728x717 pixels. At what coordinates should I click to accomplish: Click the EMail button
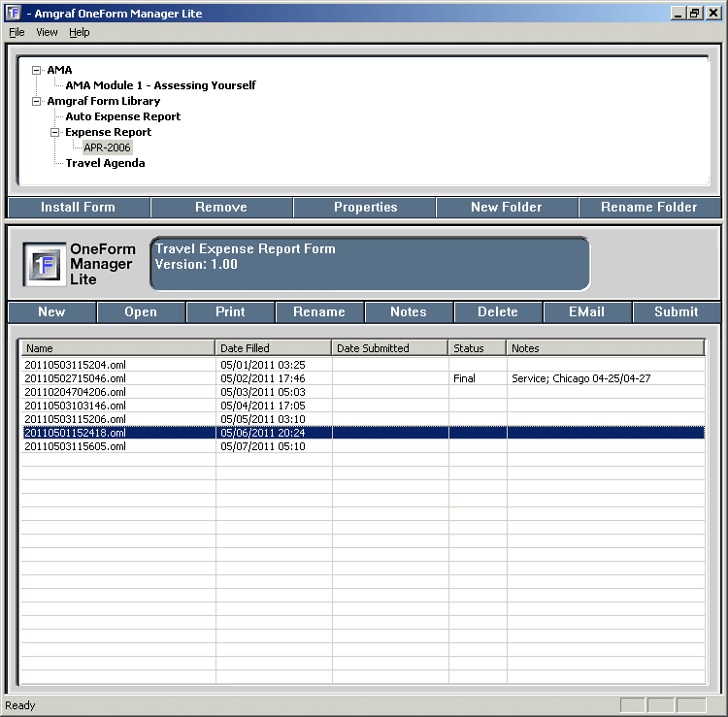586,311
